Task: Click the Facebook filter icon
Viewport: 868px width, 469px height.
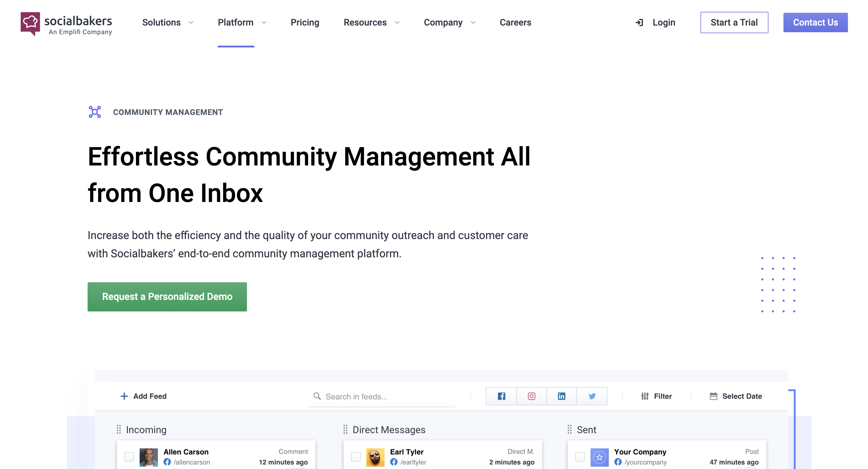Action: (x=501, y=396)
